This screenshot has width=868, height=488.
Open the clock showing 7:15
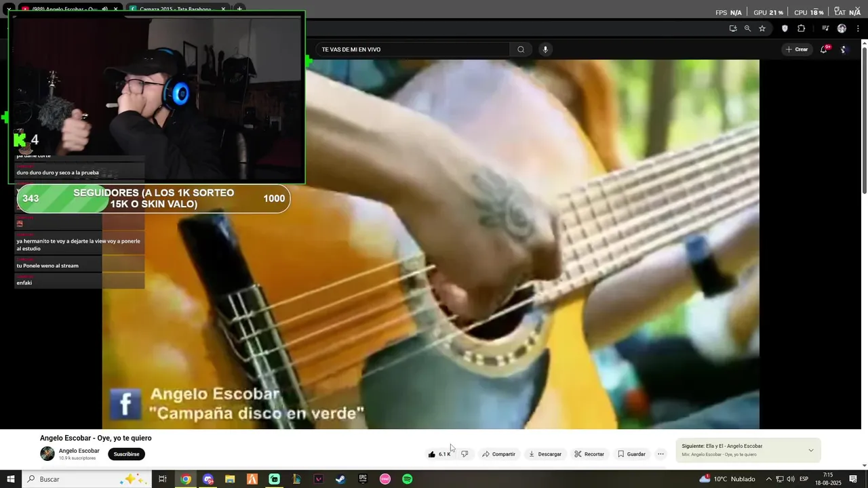828,479
